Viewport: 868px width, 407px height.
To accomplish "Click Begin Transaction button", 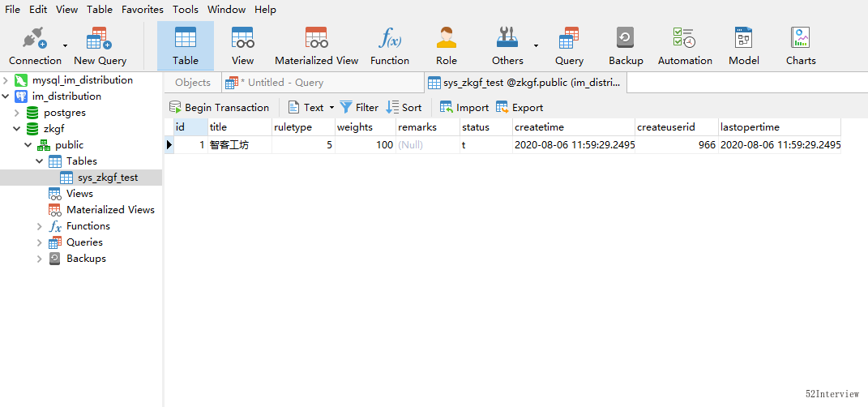I will (x=219, y=108).
